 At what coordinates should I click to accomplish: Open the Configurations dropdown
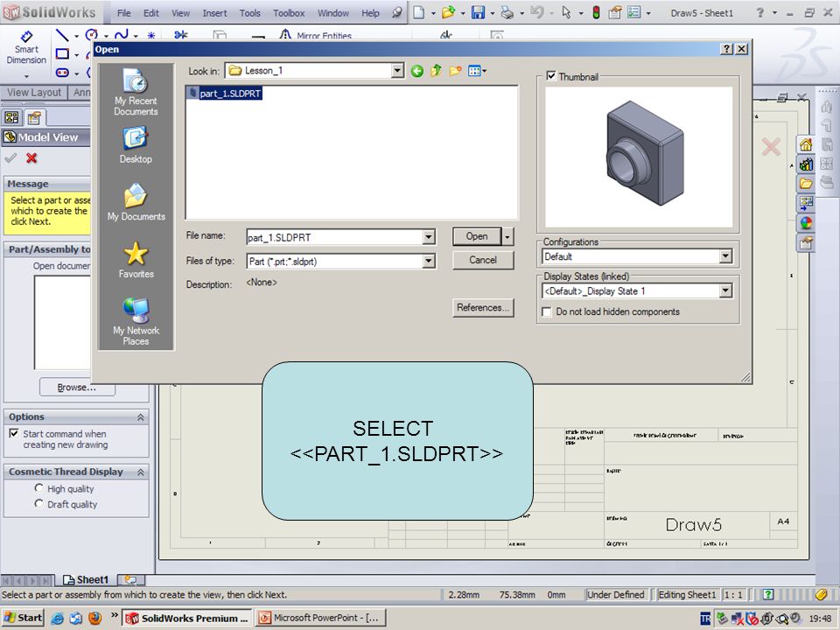point(725,256)
